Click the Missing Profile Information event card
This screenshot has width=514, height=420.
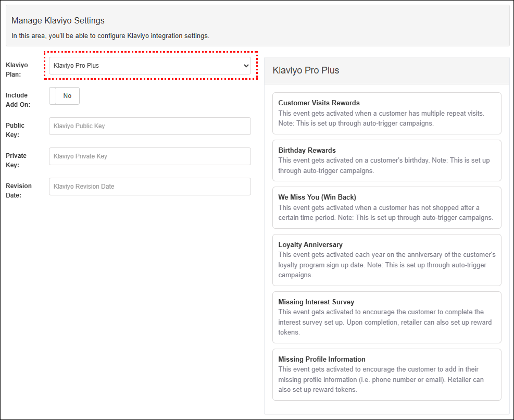pyautogui.click(x=386, y=374)
